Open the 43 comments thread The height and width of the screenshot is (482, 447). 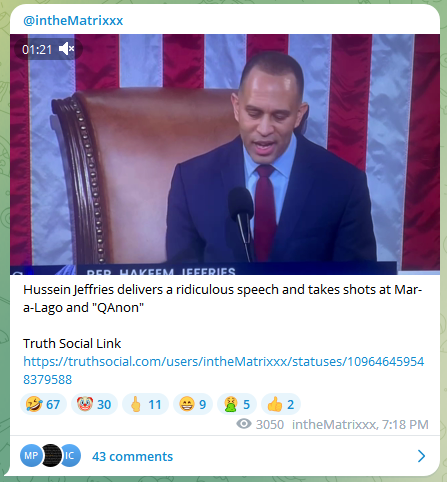click(132, 456)
